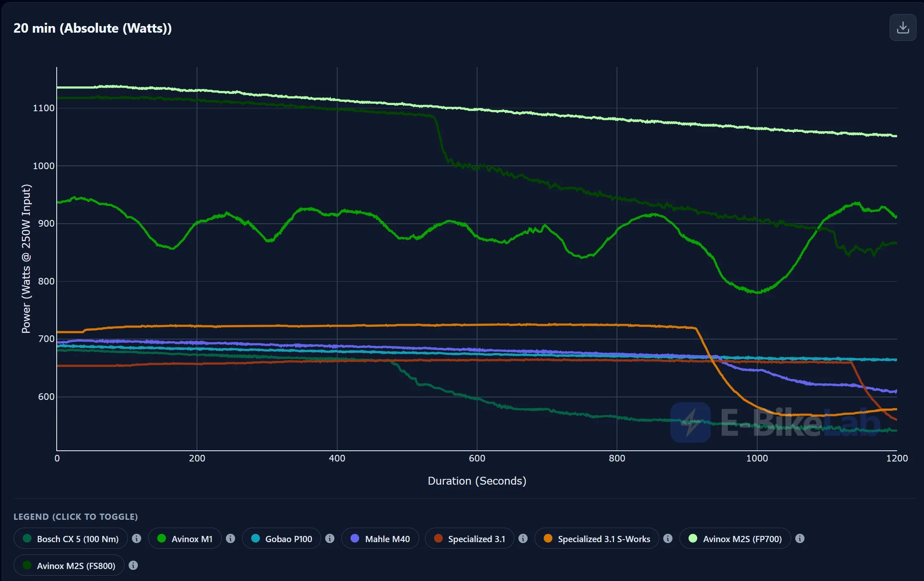Toggle the Avinox M2S (FS800) series
The image size is (924, 581).
point(69,565)
